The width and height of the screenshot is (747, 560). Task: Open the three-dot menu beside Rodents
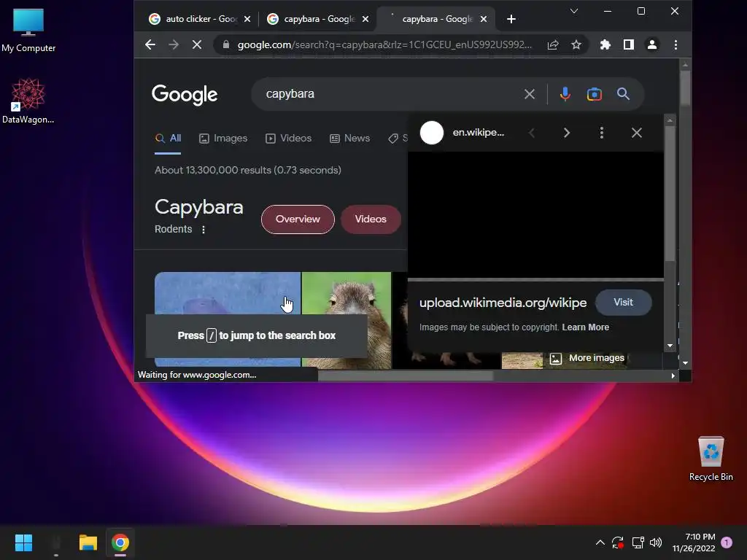click(x=204, y=230)
